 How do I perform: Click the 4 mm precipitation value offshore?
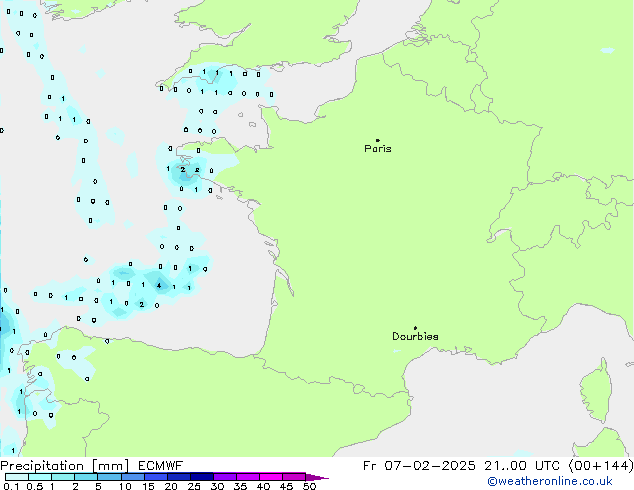click(159, 285)
